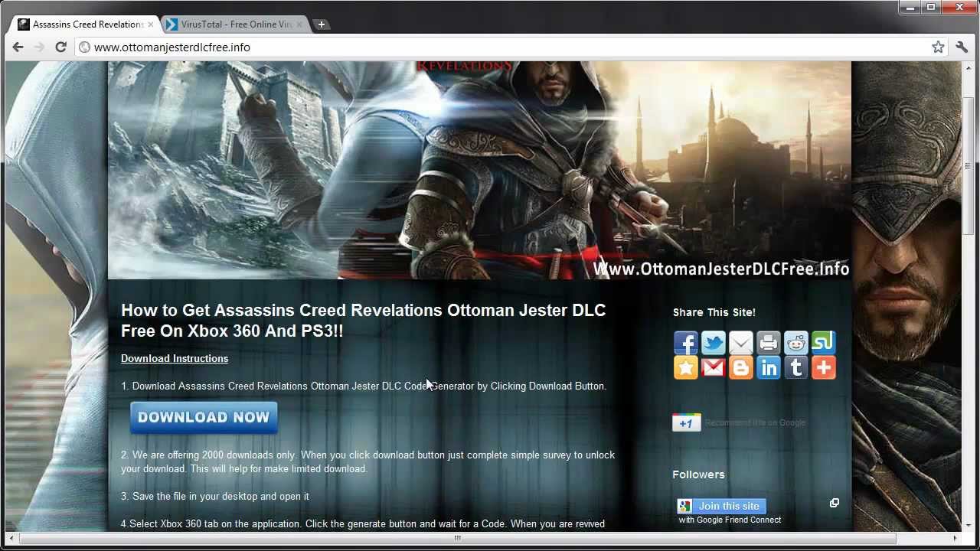The image size is (980, 551).
Task: Close the Assassins Creed Revelations tab
Action: click(x=150, y=24)
